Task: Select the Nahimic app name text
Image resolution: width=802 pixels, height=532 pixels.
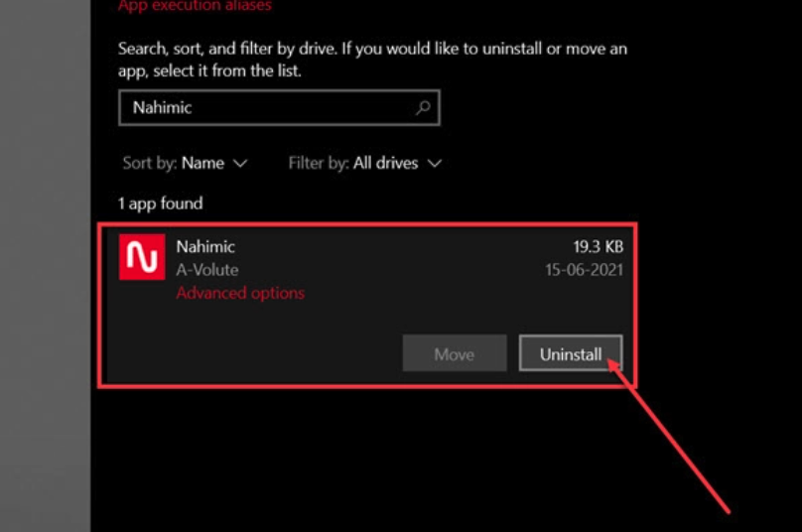Action: point(205,247)
